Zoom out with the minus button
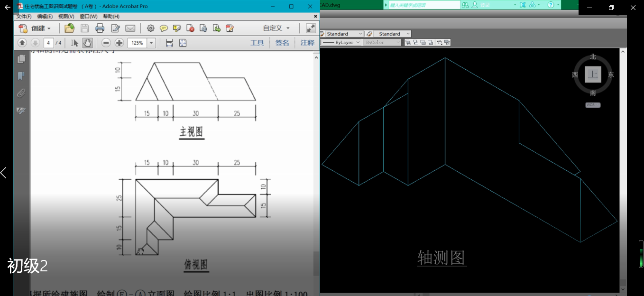Screen dimensions: 644x296 pyautogui.click(x=106, y=43)
